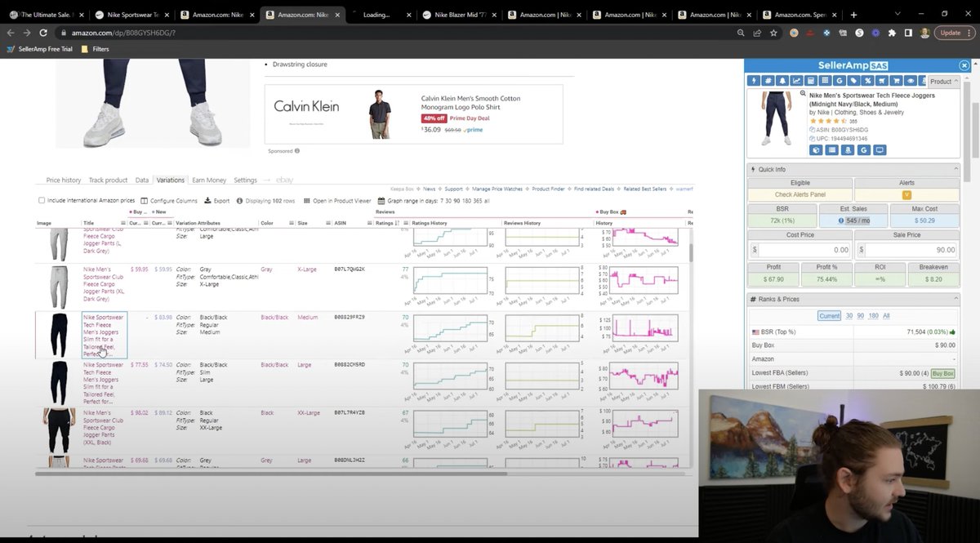Click the monitor icon below the UPC
The width and height of the screenshot is (980, 543).
pos(880,150)
